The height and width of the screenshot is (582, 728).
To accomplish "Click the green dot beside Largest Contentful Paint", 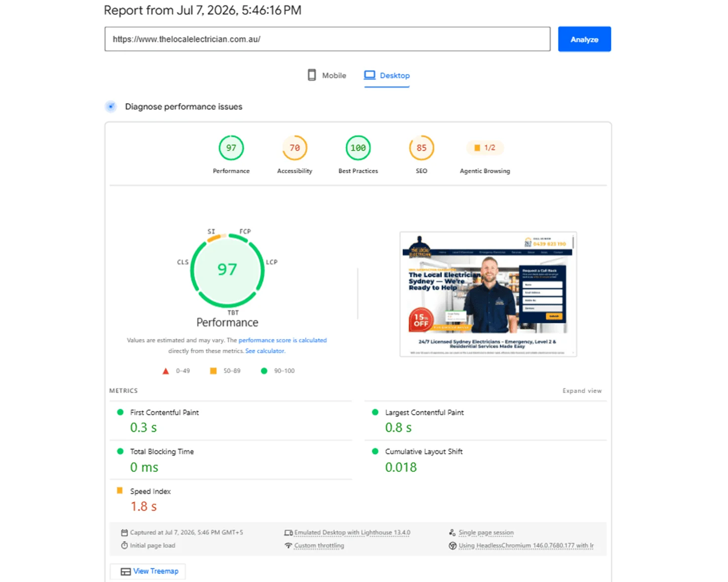I will [x=375, y=412].
